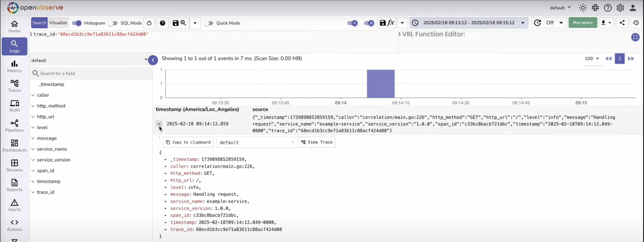Click the Slack community icon
Screen dimensions: 644x242
point(595,8)
